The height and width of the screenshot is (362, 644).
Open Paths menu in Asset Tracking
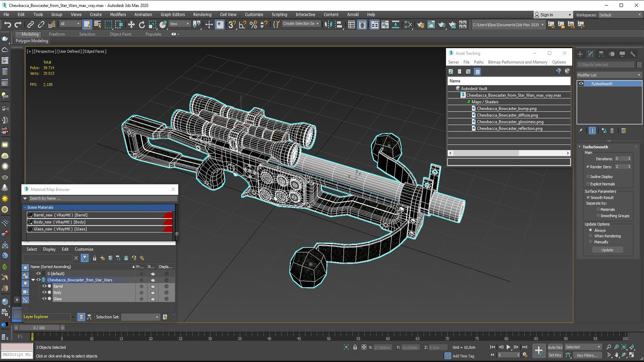point(479,62)
